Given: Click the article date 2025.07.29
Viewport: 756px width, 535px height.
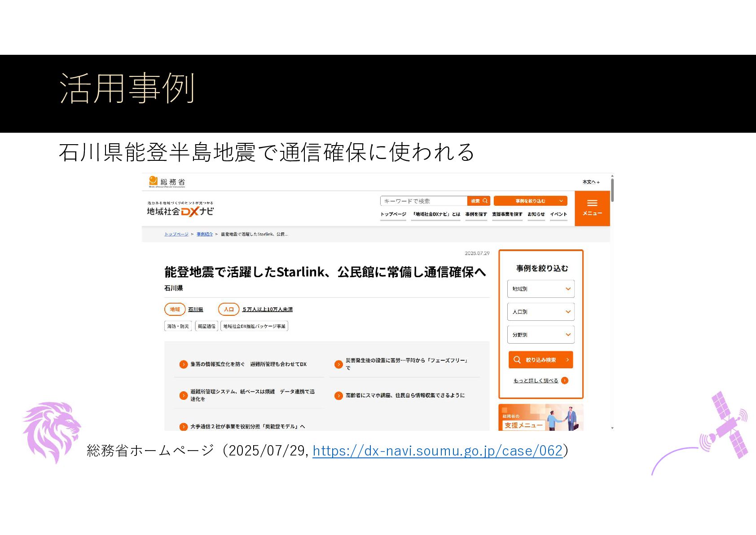Looking at the screenshot, I should [477, 253].
